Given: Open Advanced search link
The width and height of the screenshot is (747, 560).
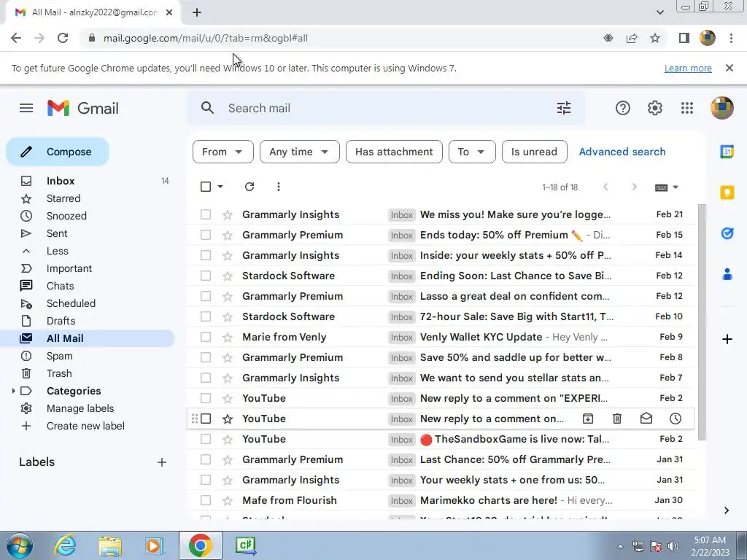Looking at the screenshot, I should 622,152.
